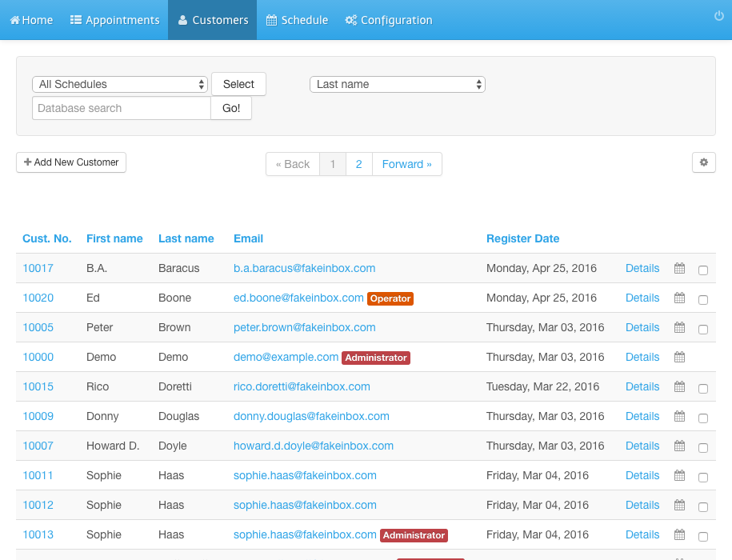Open the Last name sort dropdown
The height and width of the screenshot is (560, 732).
398,85
